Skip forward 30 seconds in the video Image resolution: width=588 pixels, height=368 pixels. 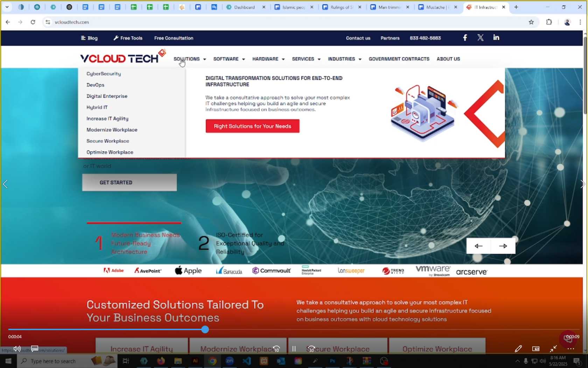click(x=311, y=349)
